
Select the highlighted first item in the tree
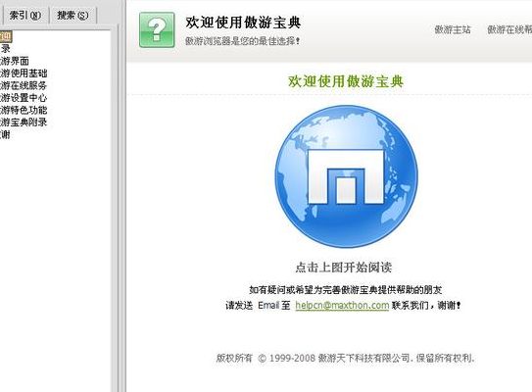6,36
